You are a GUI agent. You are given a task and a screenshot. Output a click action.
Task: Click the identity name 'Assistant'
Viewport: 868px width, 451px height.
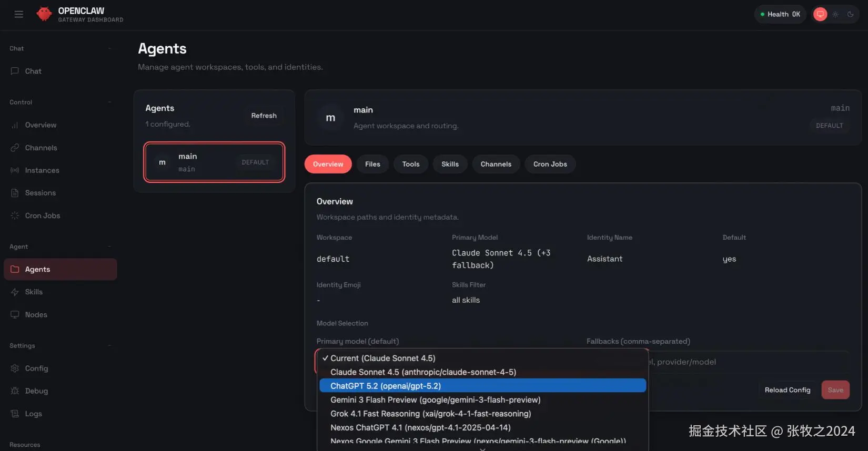605,259
